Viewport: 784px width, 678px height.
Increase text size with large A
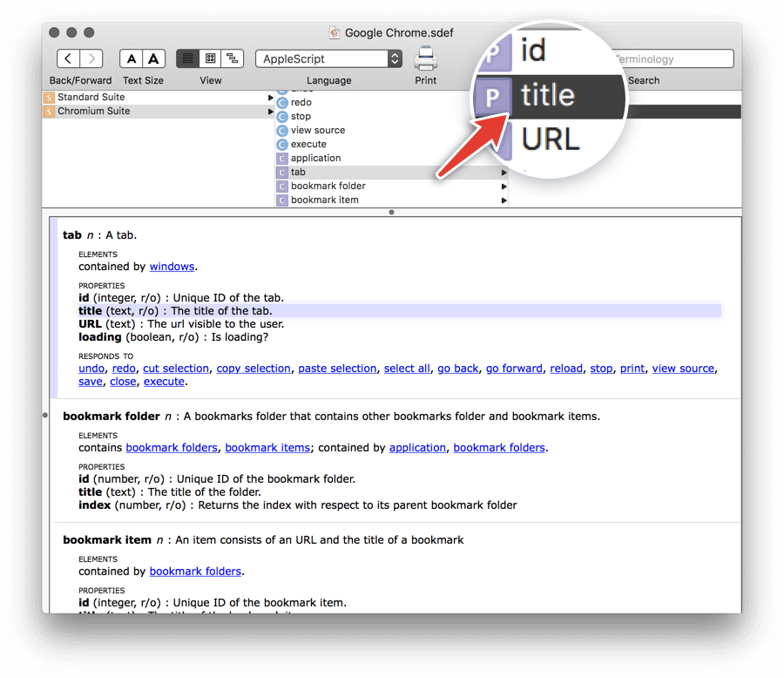click(x=154, y=59)
